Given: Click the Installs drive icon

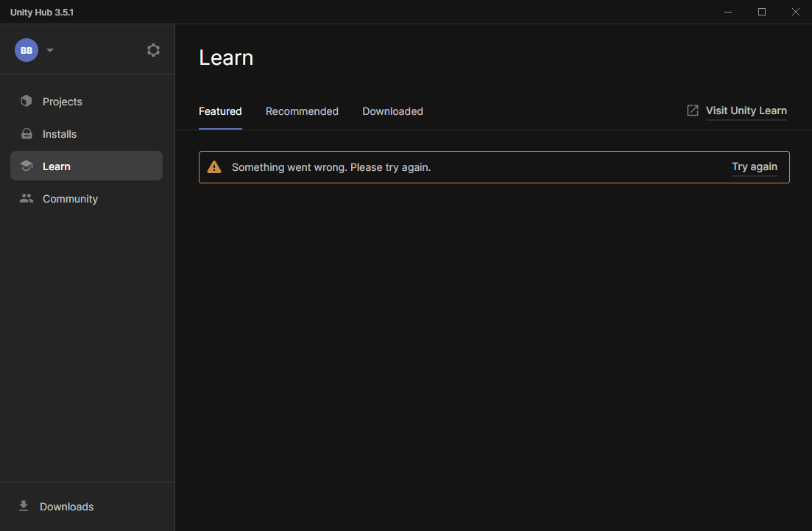Looking at the screenshot, I should tap(27, 134).
